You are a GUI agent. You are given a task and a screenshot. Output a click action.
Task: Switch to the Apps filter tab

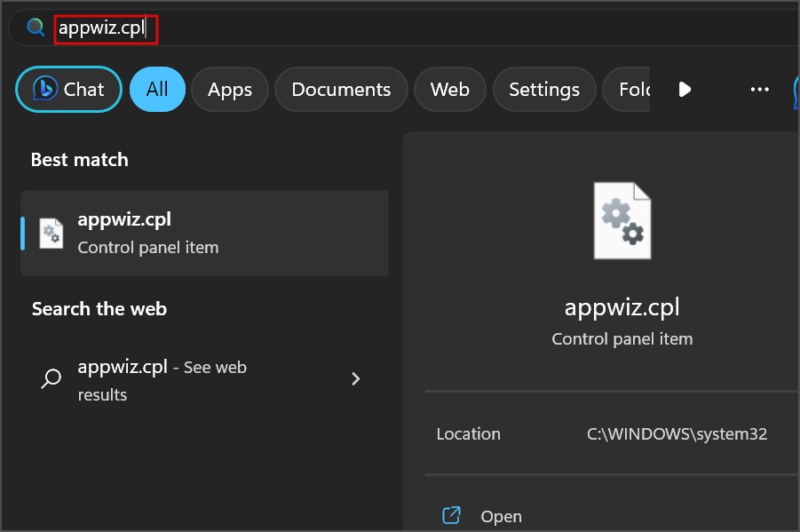(230, 90)
